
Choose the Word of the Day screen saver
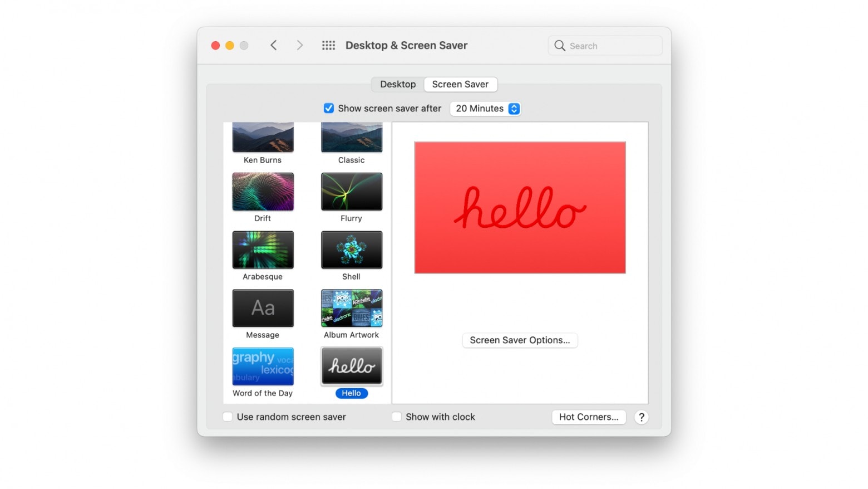pos(263,366)
